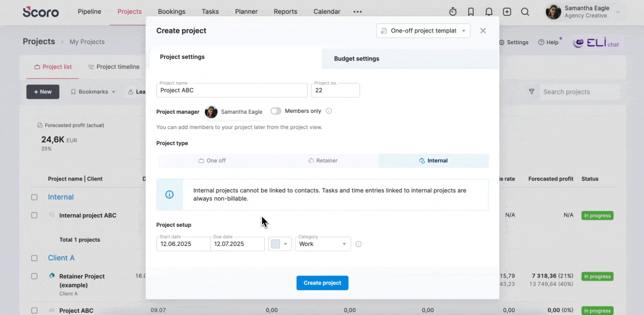
Task: Open the project color picker dropdown
Action: tap(280, 244)
